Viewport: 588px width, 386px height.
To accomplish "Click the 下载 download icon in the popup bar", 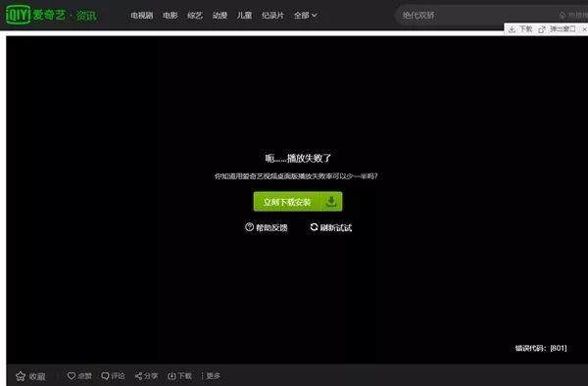I will (x=512, y=29).
